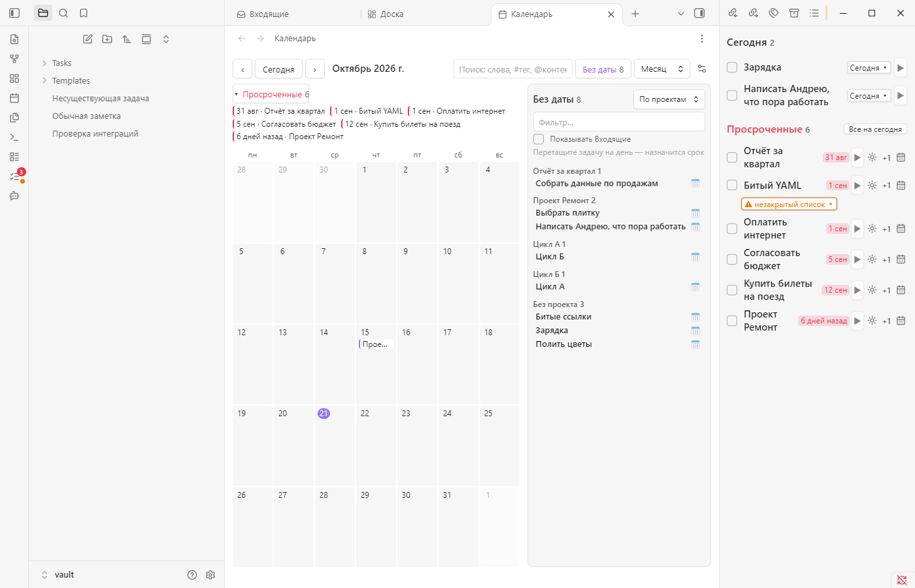915x588 pixels.
Task: Open the vault settings gear icon
Action: [x=210, y=575]
